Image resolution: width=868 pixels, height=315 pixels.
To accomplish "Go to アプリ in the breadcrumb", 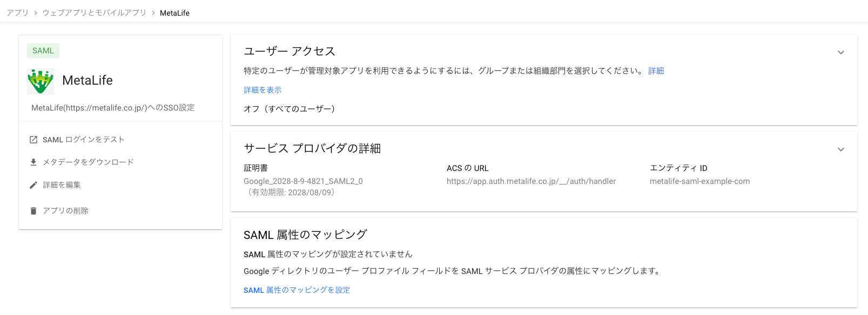I will pos(17,13).
